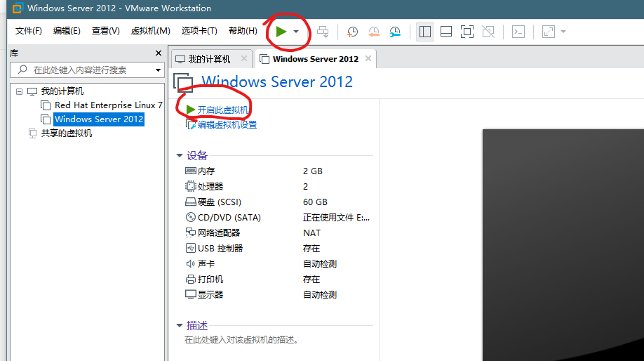Open the 帮助(H) menu
644x361 pixels.
pos(243,31)
